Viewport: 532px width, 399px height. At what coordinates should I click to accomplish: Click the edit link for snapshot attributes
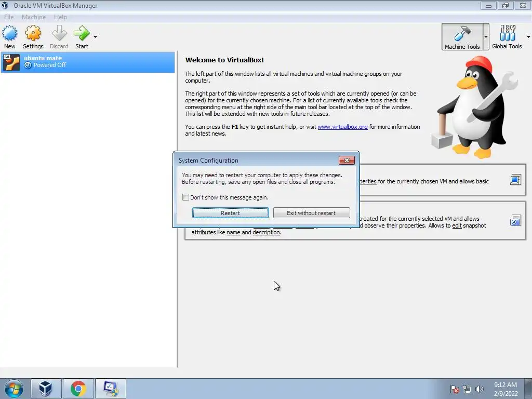(457, 225)
